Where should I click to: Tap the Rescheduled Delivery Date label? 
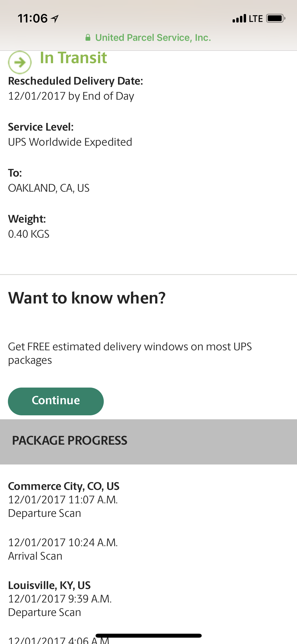pyautogui.click(x=76, y=81)
